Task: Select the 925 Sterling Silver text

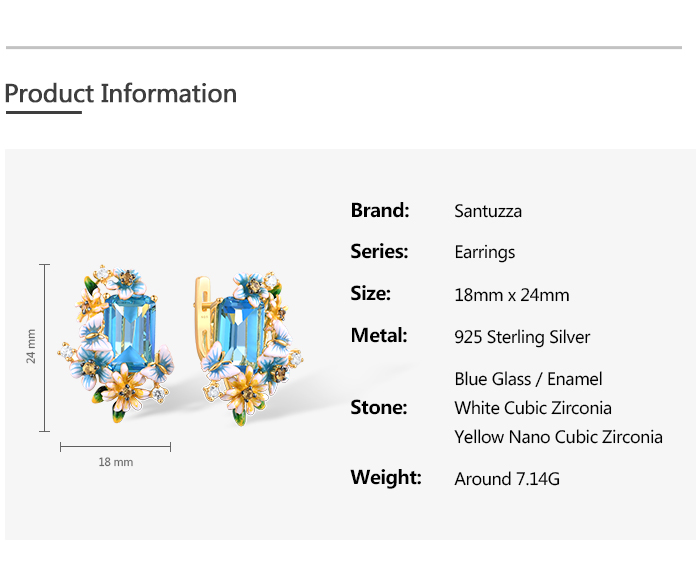Action: 522,337
